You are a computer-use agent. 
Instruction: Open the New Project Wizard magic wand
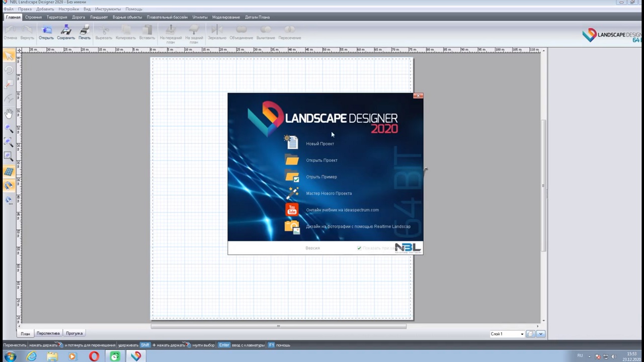pos(292,193)
